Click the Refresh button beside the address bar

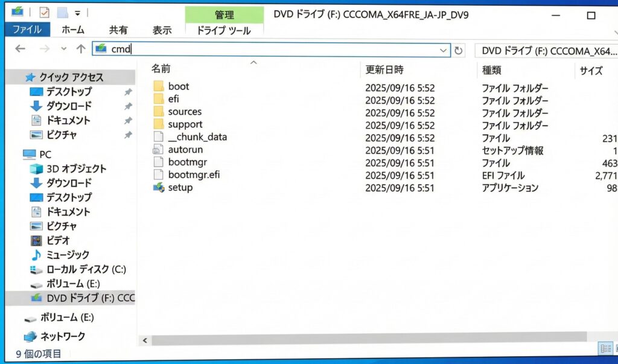[459, 51]
